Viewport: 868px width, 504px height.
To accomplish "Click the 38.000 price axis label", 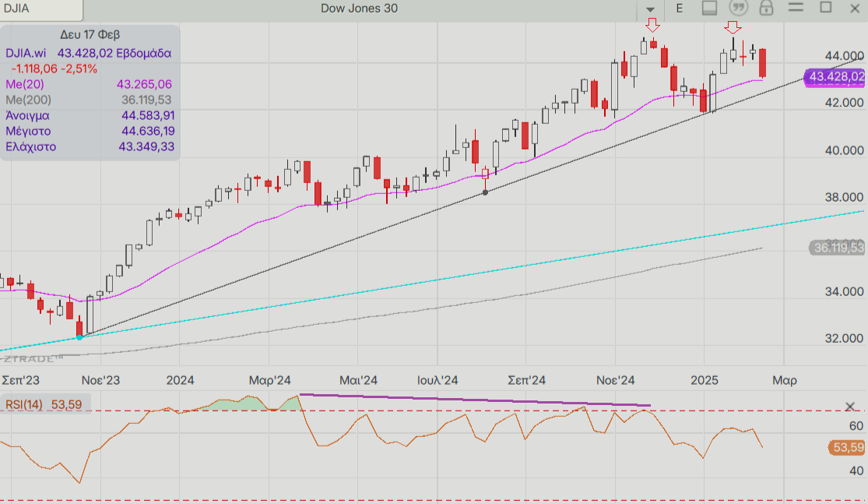I will point(844,197).
